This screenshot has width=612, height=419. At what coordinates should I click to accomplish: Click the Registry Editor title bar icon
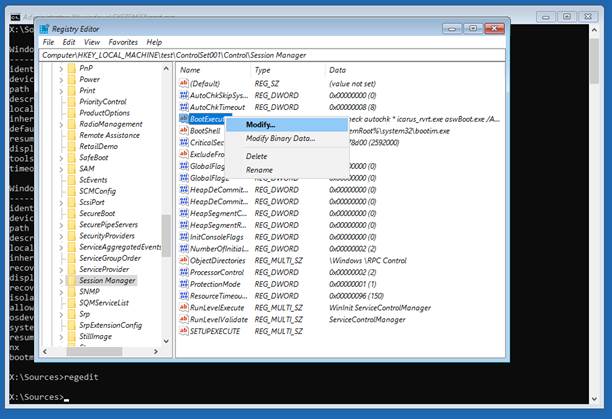(x=44, y=29)
